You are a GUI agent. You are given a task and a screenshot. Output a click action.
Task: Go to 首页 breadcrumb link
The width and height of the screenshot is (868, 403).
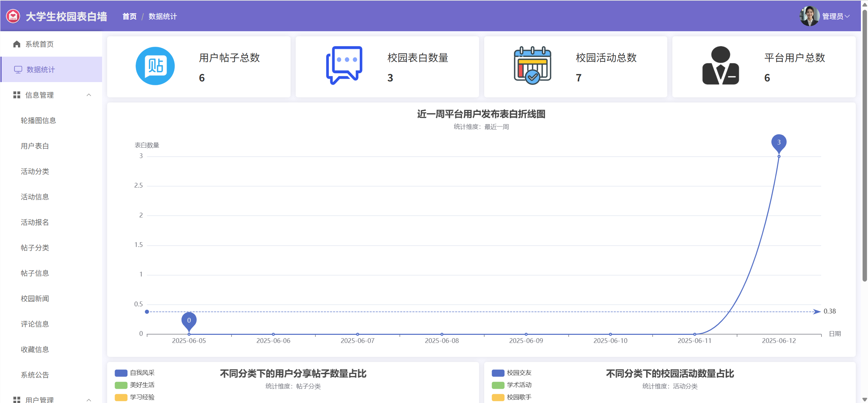(130, 16)
